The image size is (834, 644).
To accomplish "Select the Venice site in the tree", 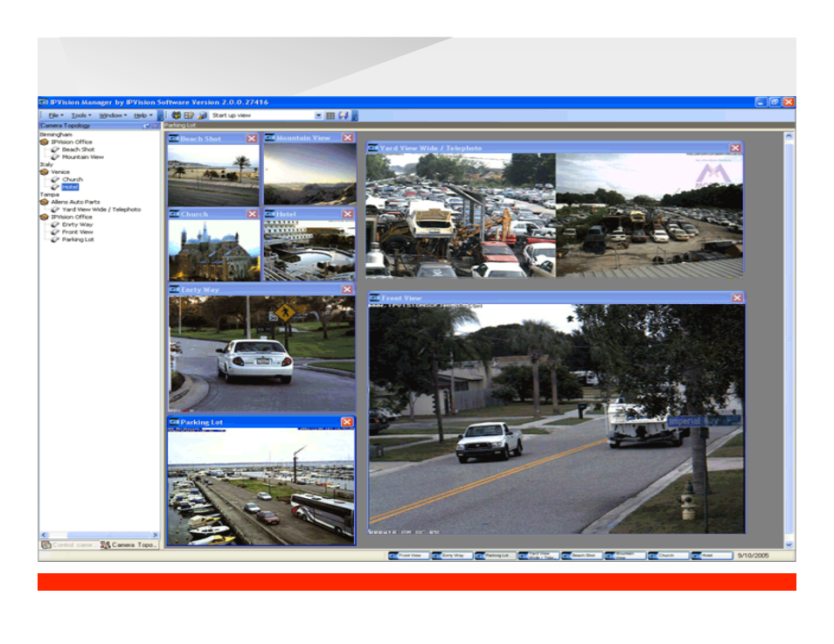I will point(60,172).
